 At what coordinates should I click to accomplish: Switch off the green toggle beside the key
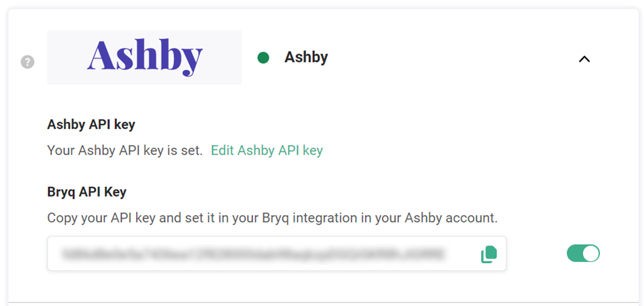pyautogui.click(x=583, y=253)
